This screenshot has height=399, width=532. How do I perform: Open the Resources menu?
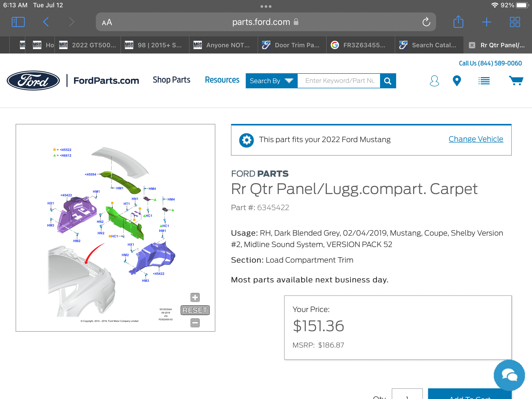(x=222, y=80)
